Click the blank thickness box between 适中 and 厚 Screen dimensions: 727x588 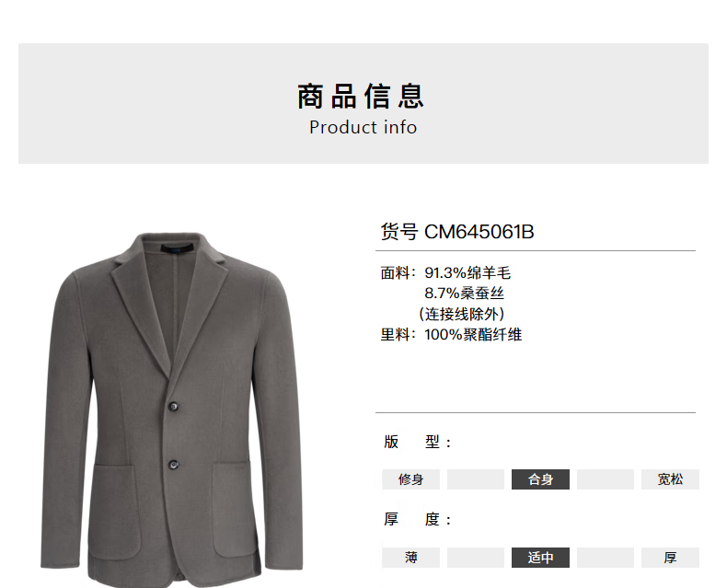(x=606, y=558)
